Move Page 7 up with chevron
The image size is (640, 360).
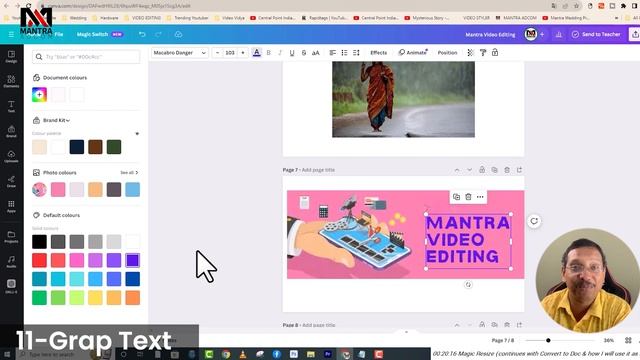[x=457, y=170]
